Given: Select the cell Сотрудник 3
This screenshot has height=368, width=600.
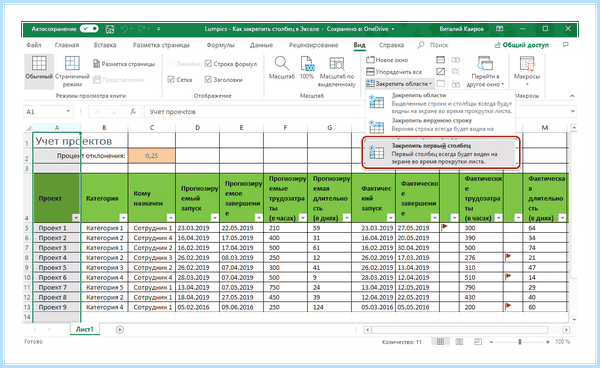Looking at the screenshot, I should coord(152,258).
